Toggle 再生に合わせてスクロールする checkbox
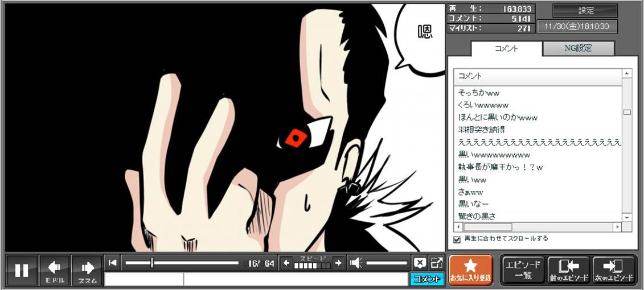The height and width of the screenshot is (290, 644). coord(457,239)
